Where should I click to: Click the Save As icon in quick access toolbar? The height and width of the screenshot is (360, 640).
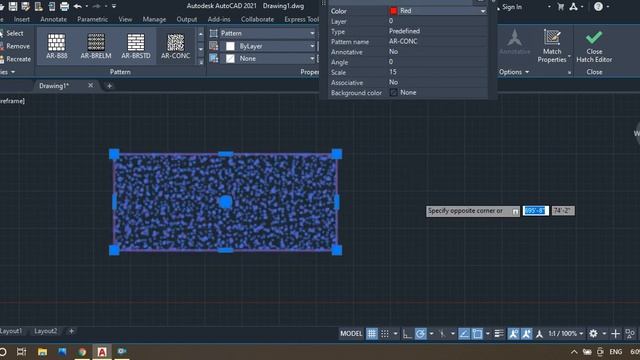coord(25,6)
